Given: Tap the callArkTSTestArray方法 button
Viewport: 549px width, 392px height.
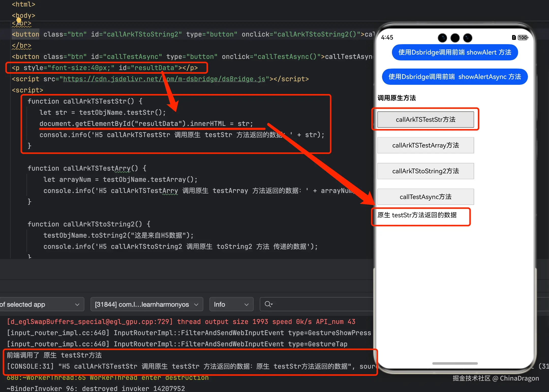Looking at the screenshot, I should point(425,145).
